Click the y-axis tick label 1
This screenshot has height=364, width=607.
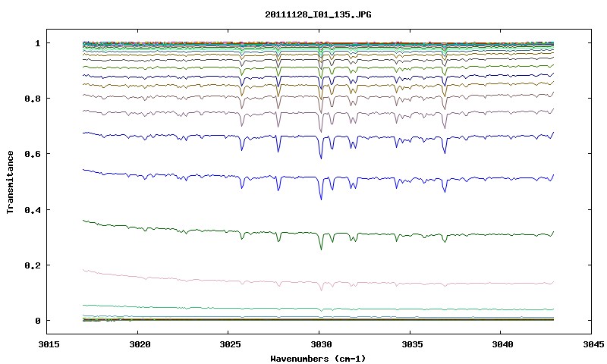37,43
